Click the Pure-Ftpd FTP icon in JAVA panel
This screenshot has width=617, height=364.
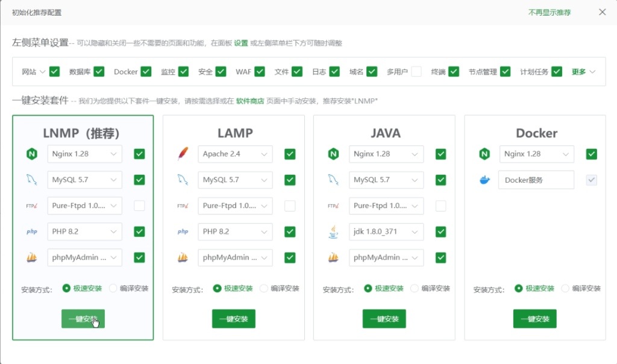click(333, 206)
